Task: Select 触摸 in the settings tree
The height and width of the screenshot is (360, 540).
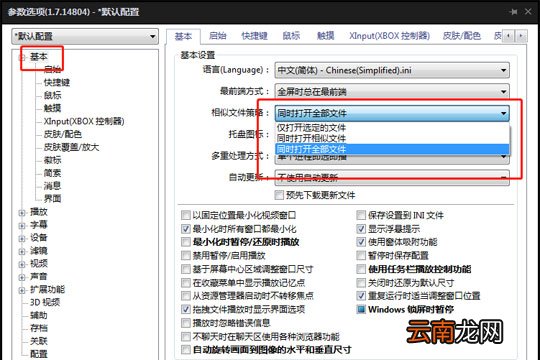Action: pos(52,108)
